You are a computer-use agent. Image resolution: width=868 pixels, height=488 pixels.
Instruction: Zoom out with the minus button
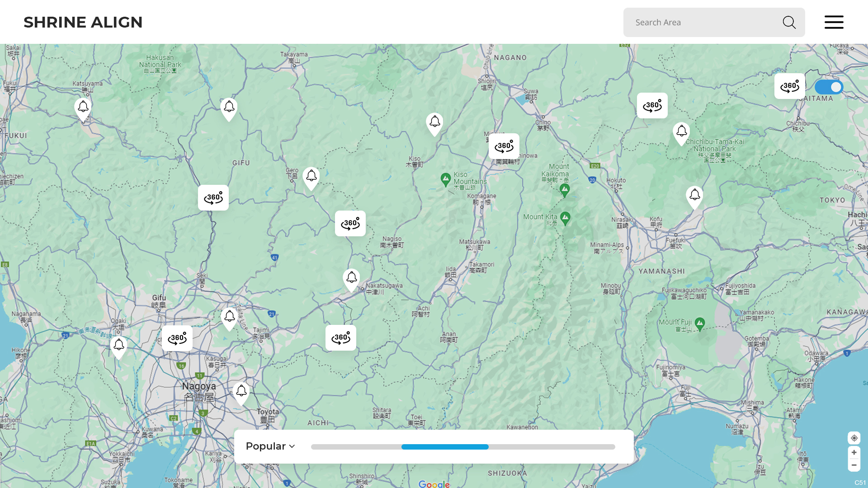854,465
